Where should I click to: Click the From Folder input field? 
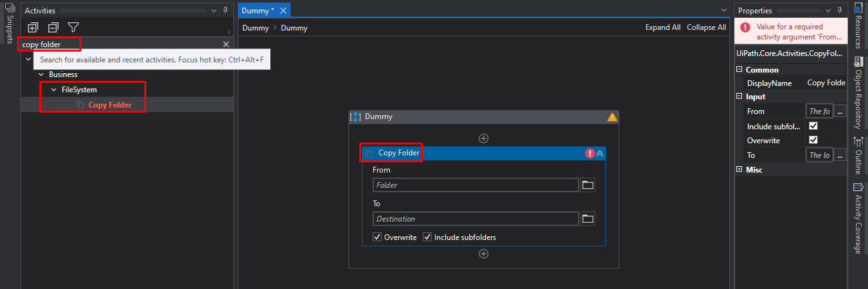pos(476,185)
